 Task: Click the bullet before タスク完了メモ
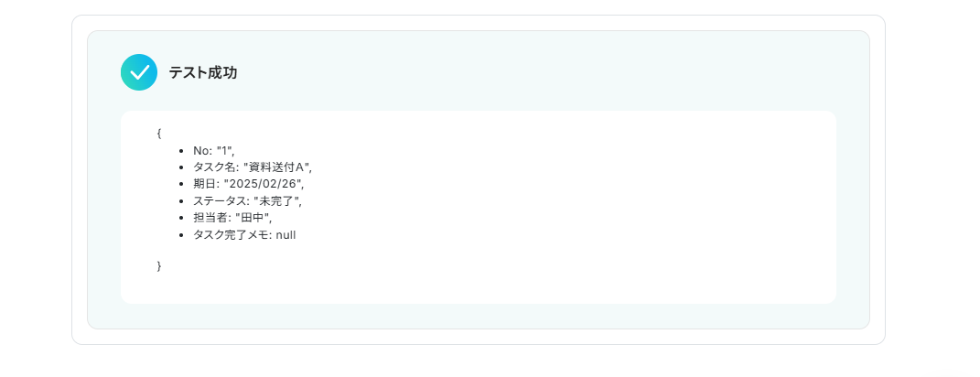click(180, 236)
